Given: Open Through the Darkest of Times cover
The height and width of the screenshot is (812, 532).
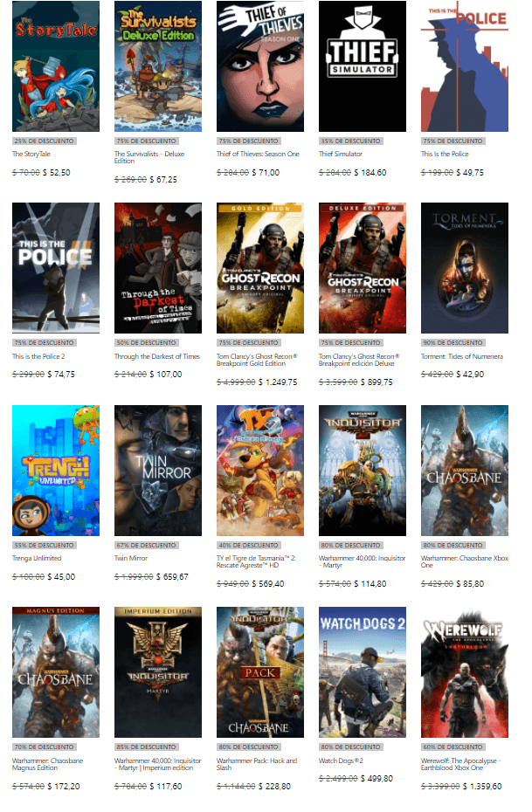Looking at the screenshot, I should pos(158,268).
